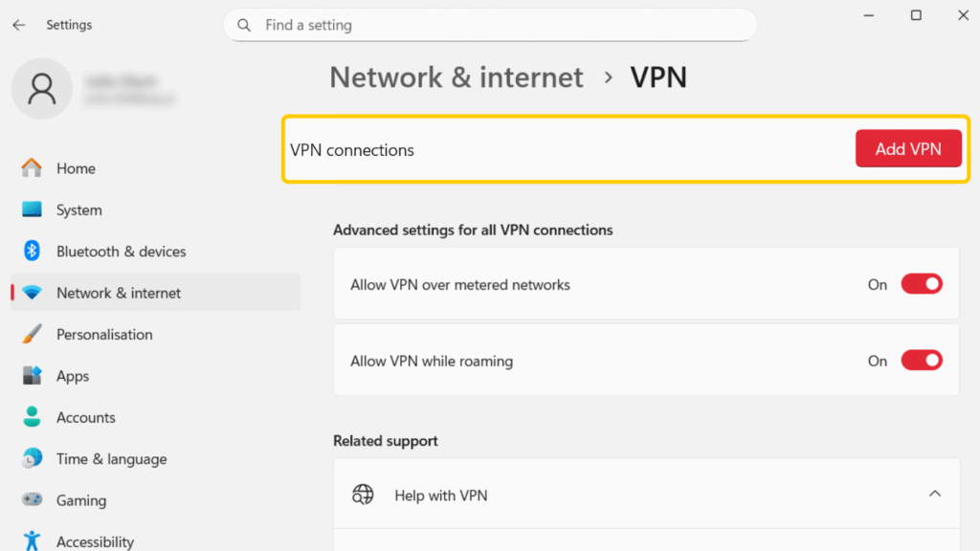
Task: Click the search magnifier icon
Action: point(245,25)
